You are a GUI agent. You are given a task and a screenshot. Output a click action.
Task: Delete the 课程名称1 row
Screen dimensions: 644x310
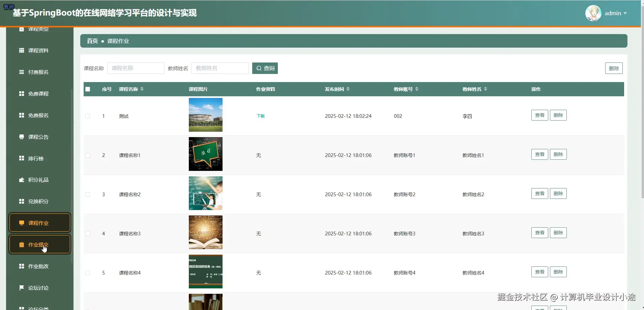coord(558,154)
